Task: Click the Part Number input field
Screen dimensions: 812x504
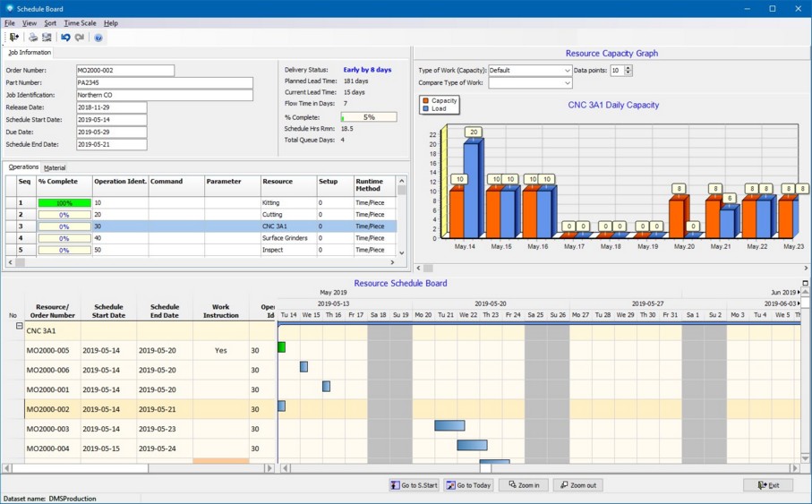Action: (125, 82)
